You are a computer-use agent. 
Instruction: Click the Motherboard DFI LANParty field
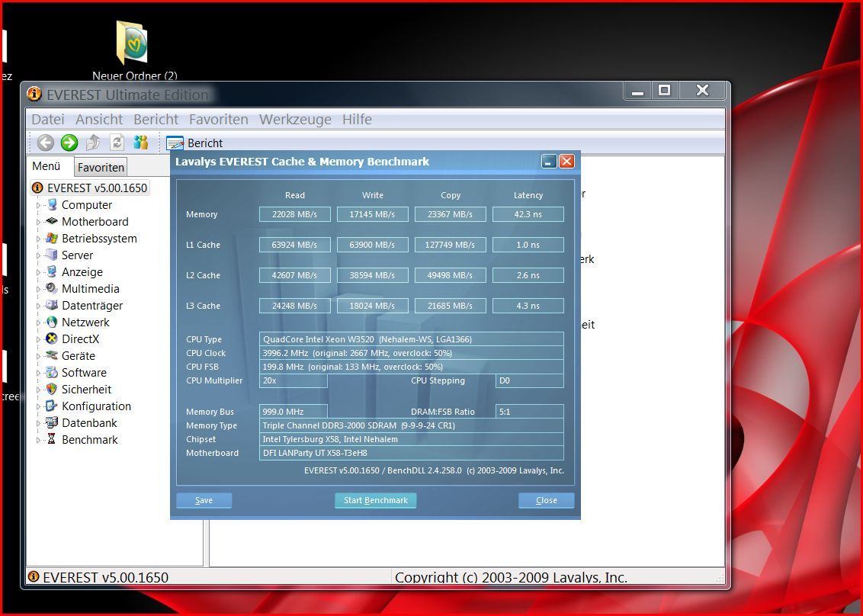tap(412, 453)
